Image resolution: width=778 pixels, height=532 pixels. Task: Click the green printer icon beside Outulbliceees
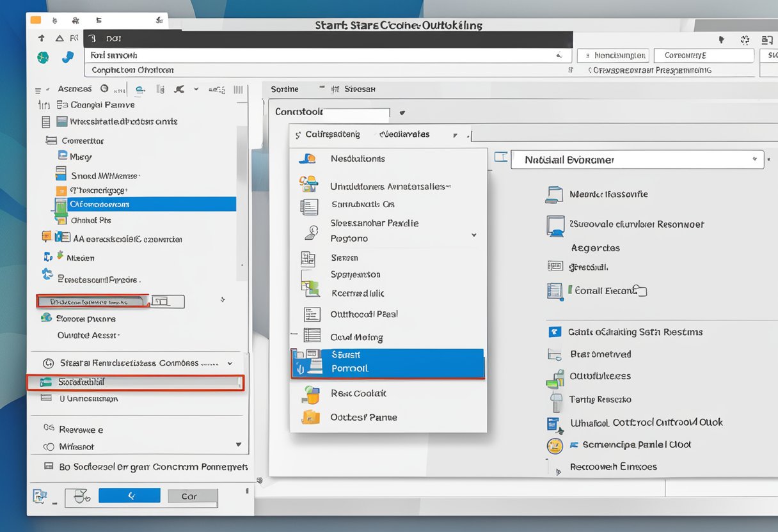pos(554,378)
